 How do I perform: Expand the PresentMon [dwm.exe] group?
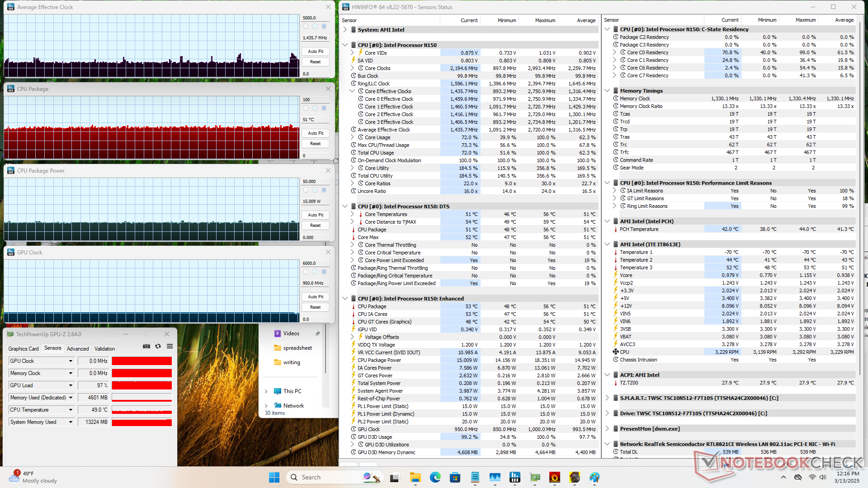click(607, 429)
